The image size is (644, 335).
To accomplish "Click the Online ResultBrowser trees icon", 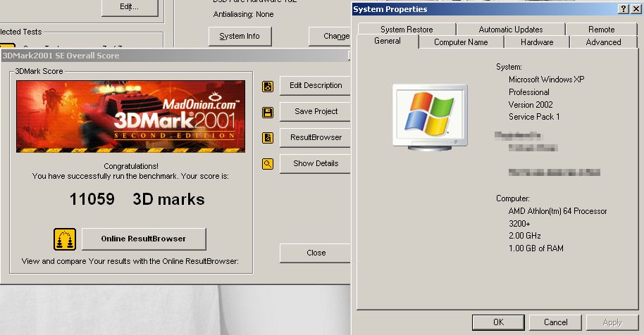I will coord(65,239).
